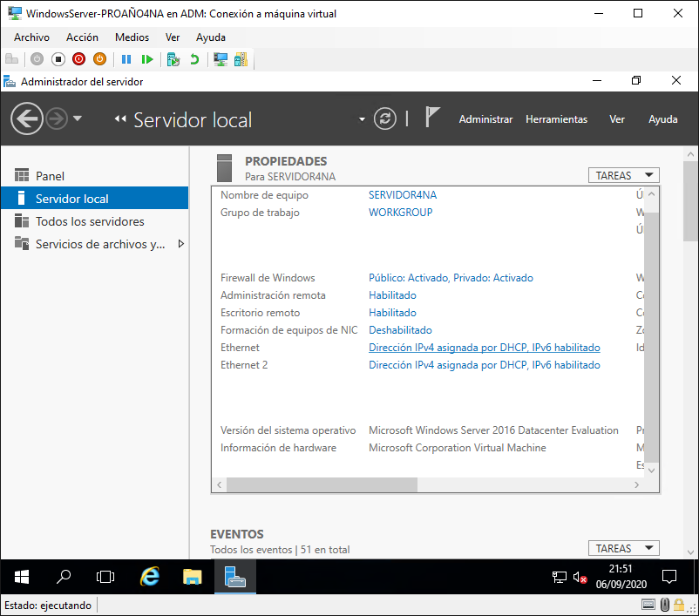Screen dimensions: 699x616
Task: Click main pane scroll down arrow
Action: pyautogui.click(x=690, y=552)
